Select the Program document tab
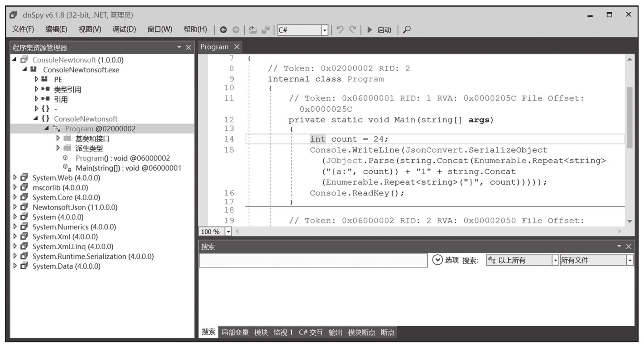The width and height of the screenshot is (644, 347). (215, 47)
